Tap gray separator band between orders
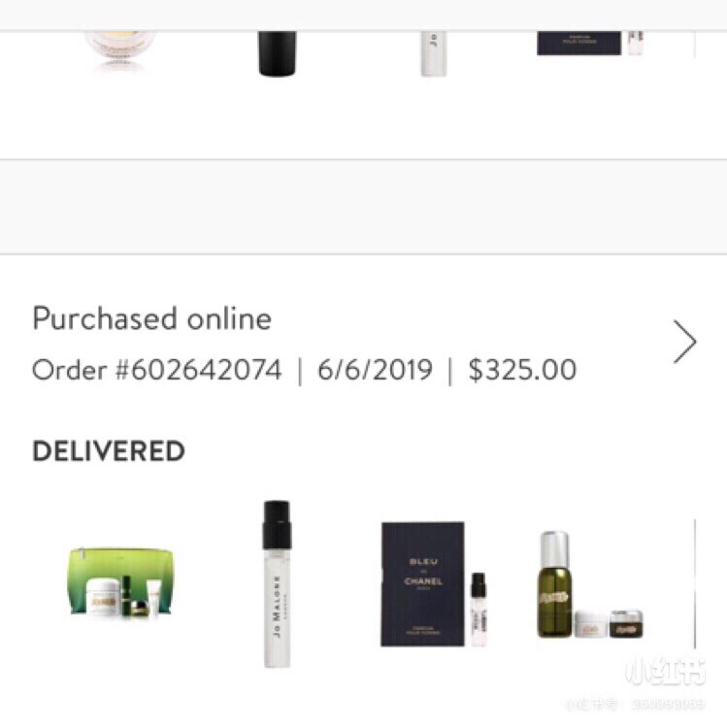 363,207
